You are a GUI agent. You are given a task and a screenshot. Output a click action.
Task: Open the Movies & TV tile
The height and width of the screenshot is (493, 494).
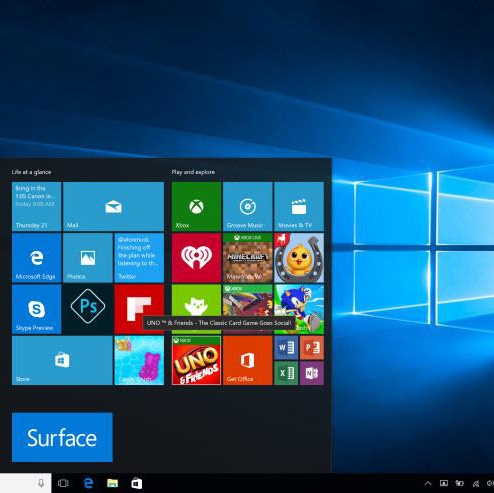(299, 206)
